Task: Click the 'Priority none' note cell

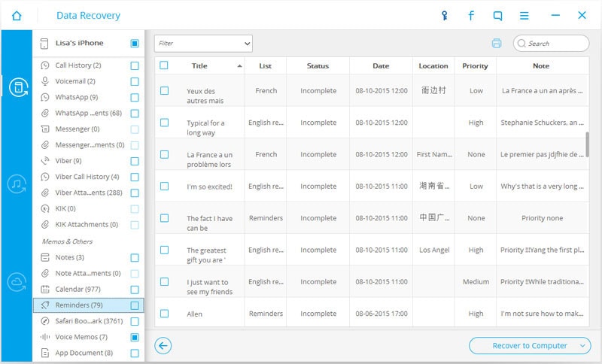Action: tap(542, 218)
